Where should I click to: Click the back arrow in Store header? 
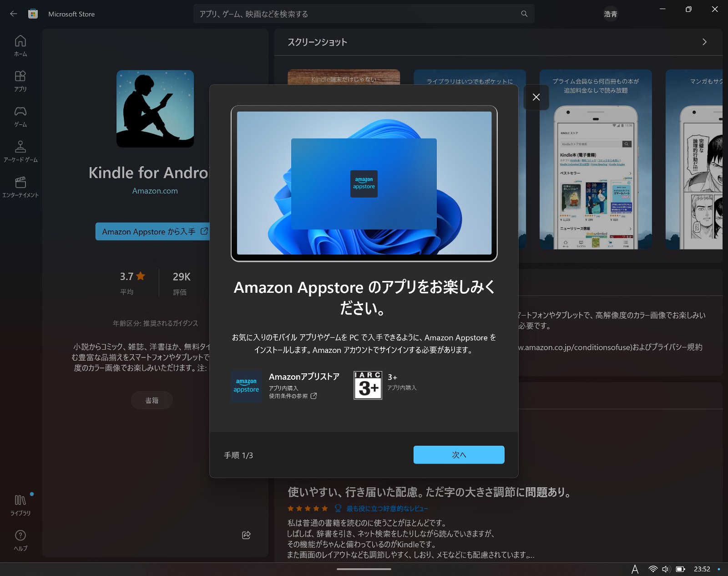pyautogui.click(x=13, y=14)
